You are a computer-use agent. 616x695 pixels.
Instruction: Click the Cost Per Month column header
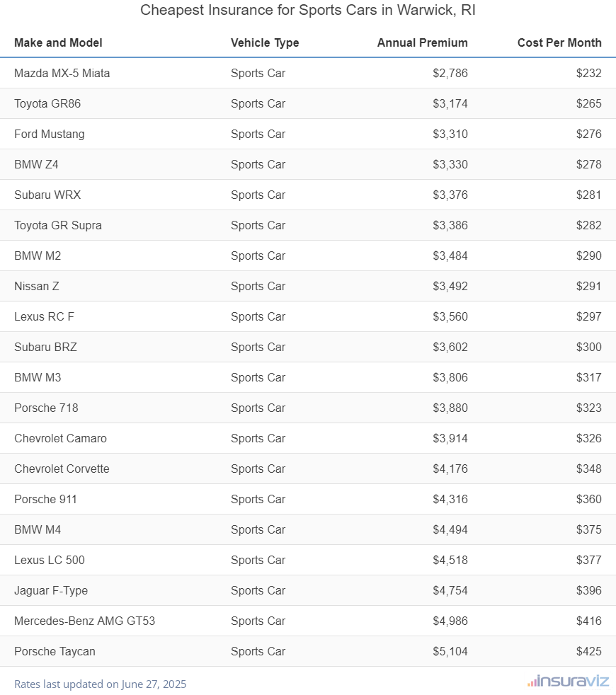pyautogui.click(x=559, y=42)
